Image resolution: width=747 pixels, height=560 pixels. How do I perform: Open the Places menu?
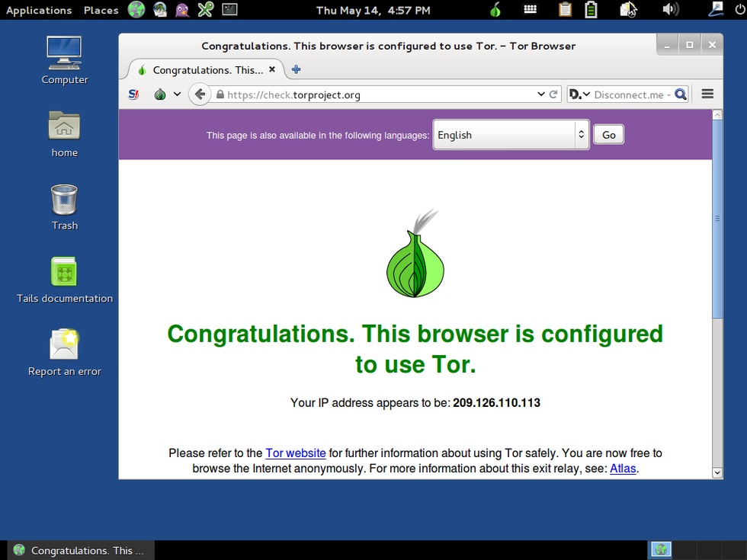tap(101, 10)
